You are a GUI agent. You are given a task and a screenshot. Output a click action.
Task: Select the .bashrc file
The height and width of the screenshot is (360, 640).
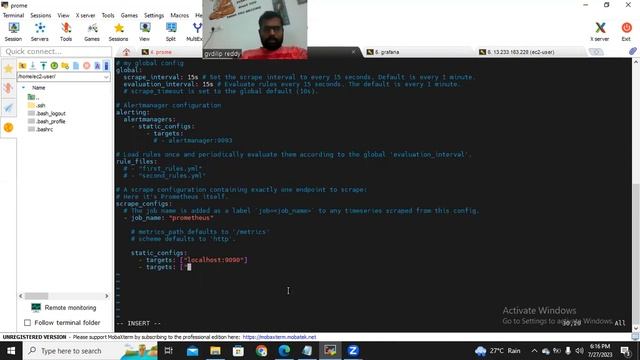coord(40,129)
